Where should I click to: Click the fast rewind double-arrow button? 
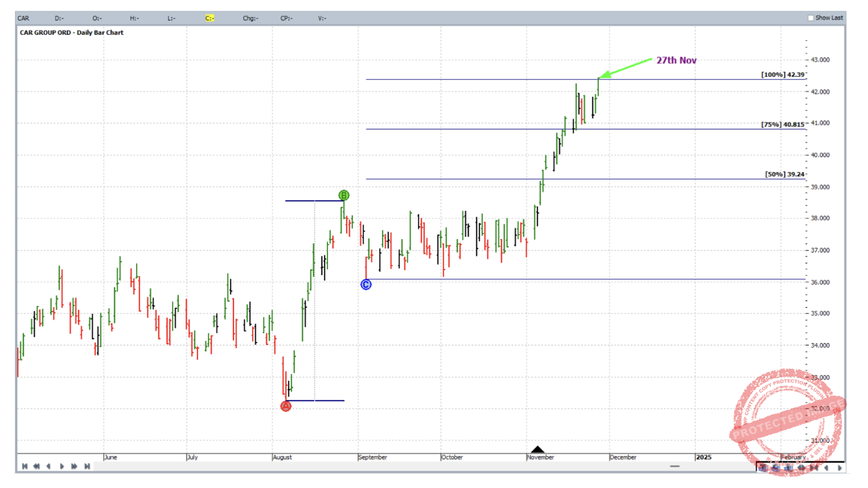click(37, 466)
